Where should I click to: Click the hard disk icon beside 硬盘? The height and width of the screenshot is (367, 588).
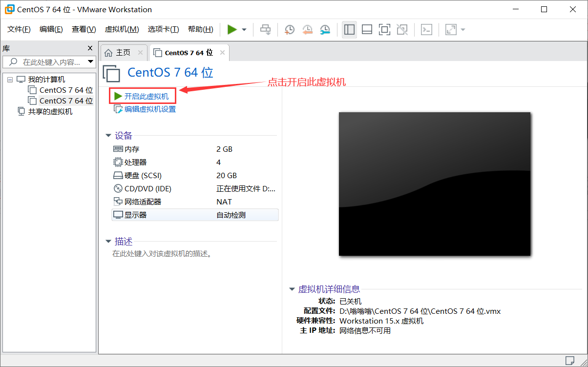coord(118,175)
